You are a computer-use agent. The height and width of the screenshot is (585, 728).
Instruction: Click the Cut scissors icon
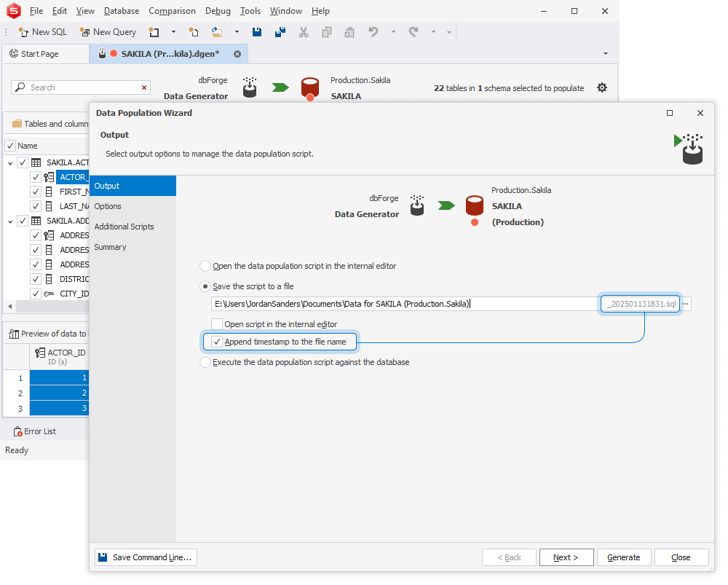coord(304,32)
